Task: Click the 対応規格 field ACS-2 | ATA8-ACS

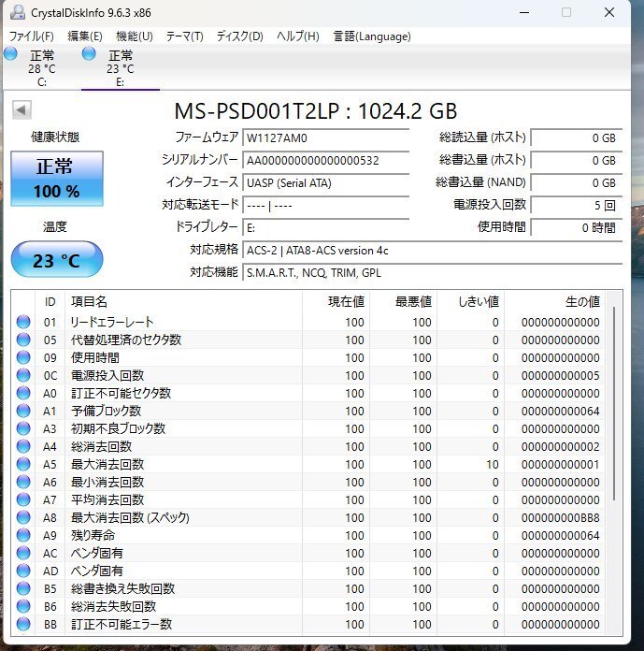Action: tap(433, 251)
